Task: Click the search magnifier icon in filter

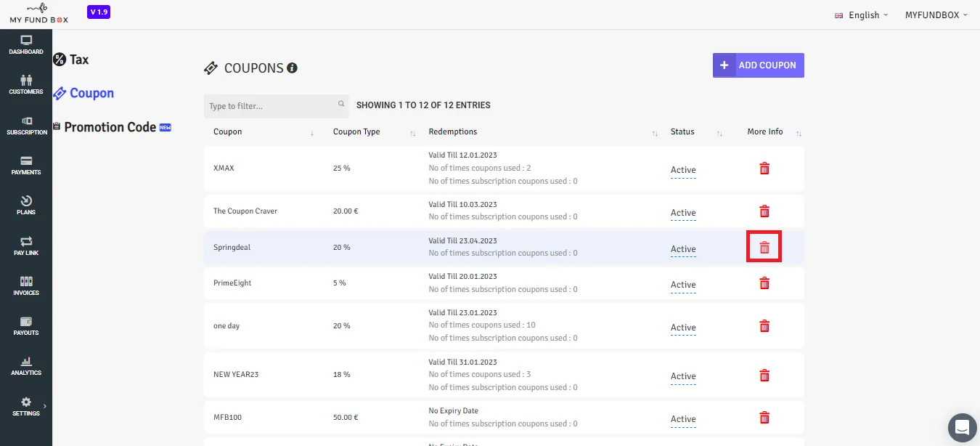Action: pos(341,105)
